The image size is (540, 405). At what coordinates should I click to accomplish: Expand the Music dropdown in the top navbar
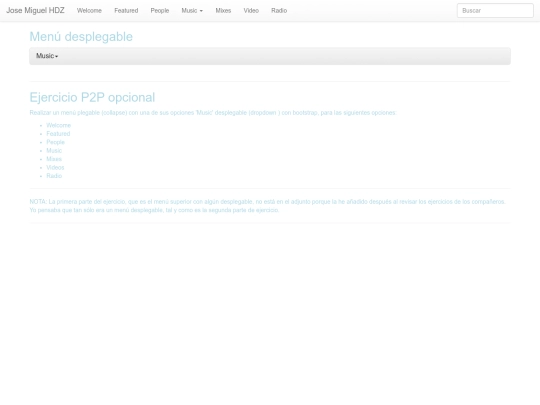192,11
